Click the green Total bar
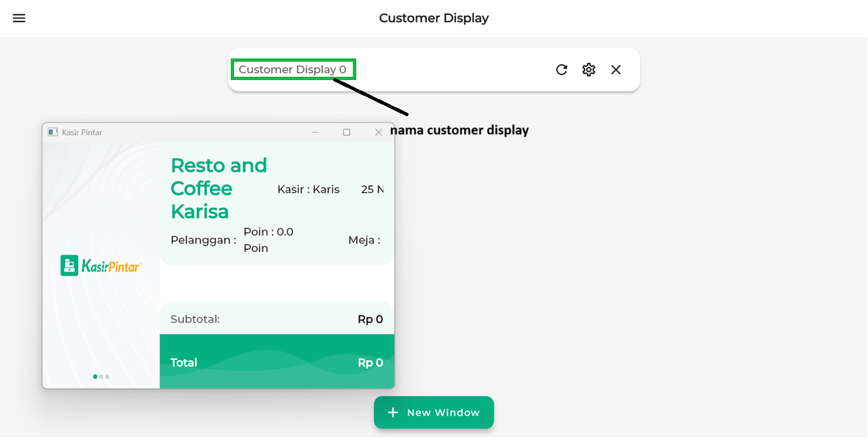868x440 pixels. point(276,362)
